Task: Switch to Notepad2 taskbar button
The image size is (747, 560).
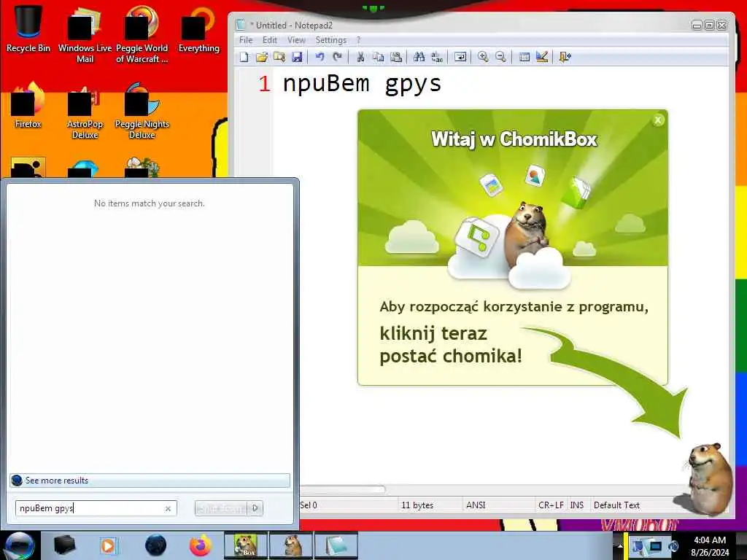Action: point(337,545)
